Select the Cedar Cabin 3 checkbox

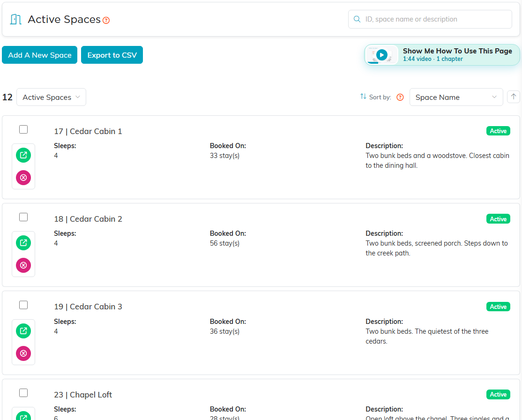point(23,305)
